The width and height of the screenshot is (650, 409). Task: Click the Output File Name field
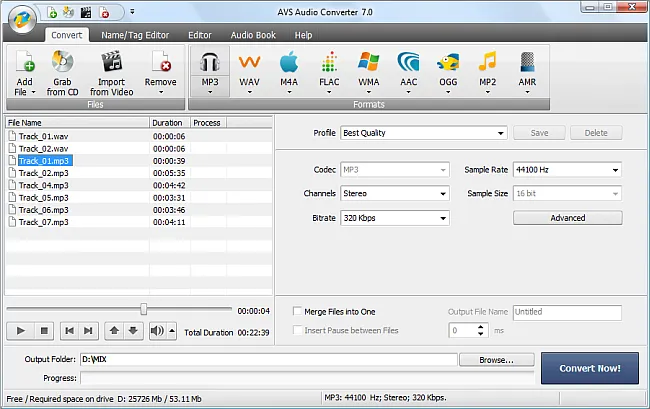(x=568, y=312)
